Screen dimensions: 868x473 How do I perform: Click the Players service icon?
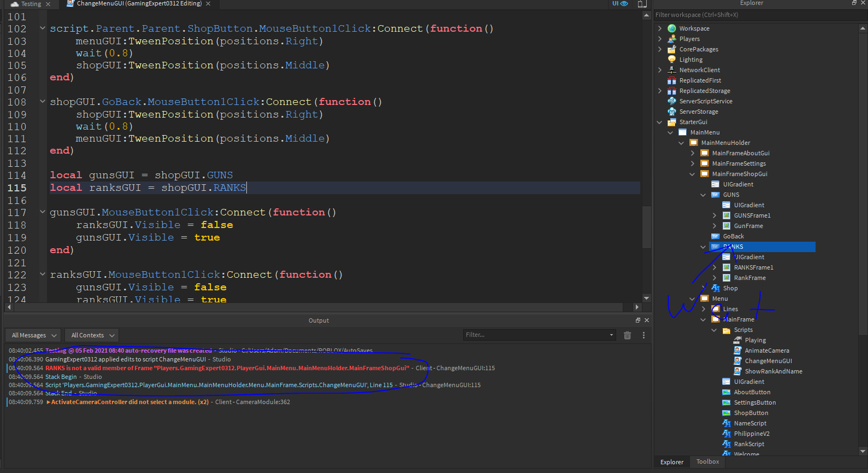672,39
